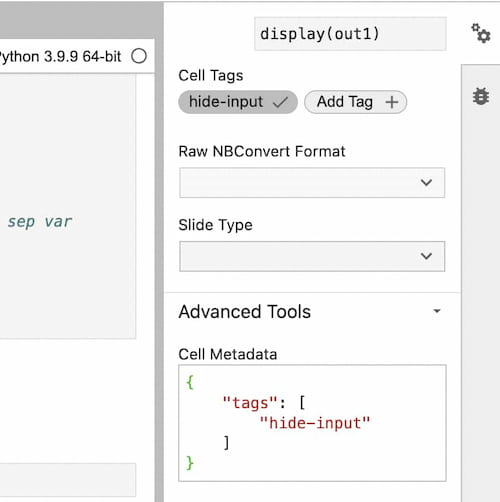Collapse the Advanced Tools section

[437, 311]
